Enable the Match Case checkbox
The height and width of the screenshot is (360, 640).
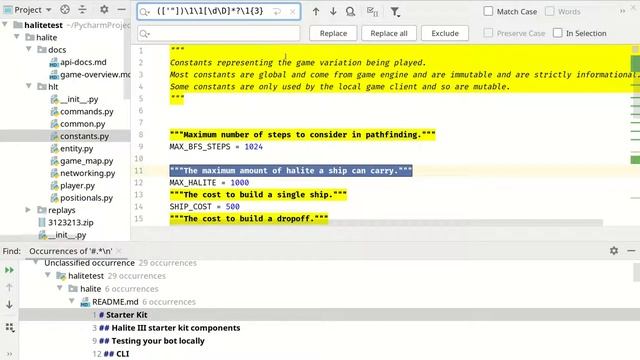[488, 11]
